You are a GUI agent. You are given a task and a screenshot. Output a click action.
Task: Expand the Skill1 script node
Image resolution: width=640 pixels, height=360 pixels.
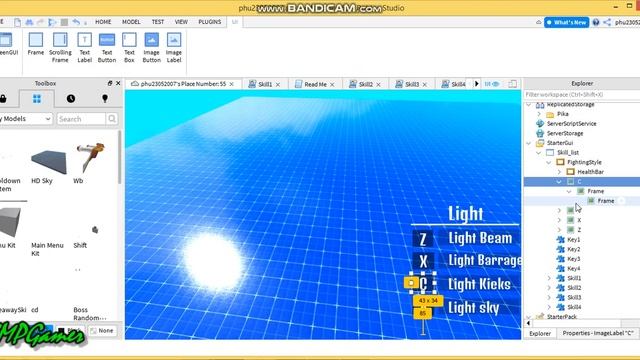pos(549,278)
